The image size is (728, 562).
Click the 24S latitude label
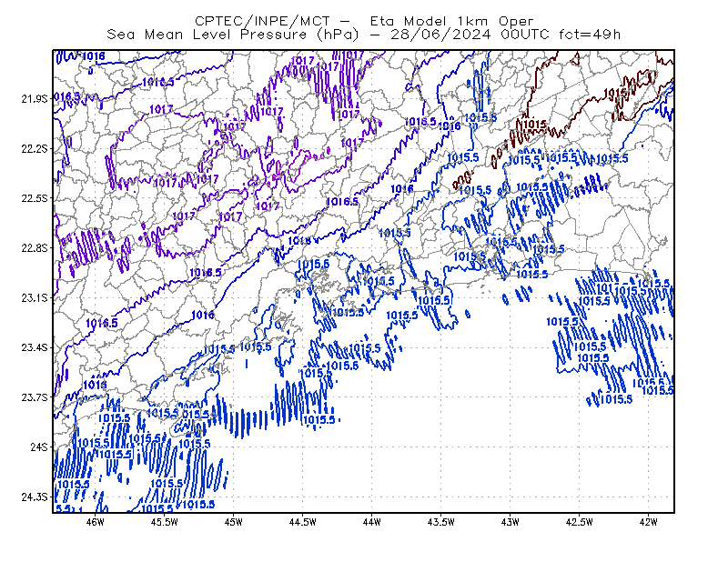click(x=39, y=447)
